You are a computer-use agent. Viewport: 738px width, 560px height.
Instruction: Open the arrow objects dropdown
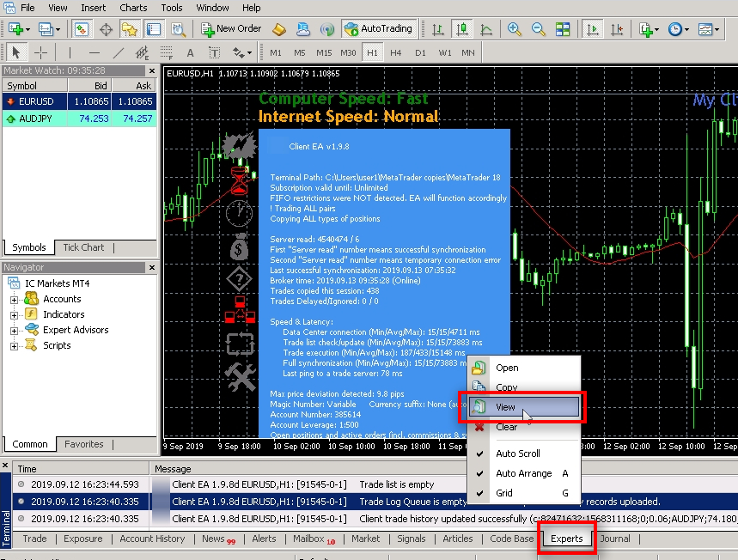pos(249,52)
